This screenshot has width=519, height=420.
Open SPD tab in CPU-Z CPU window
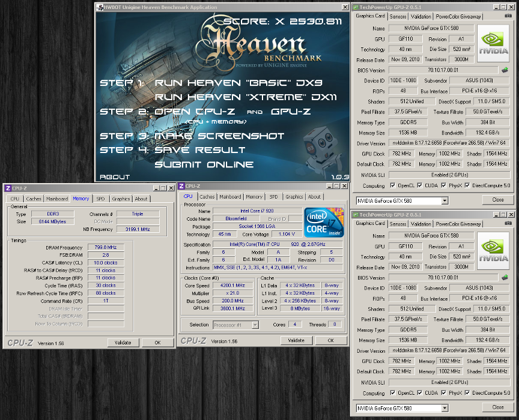point(273,196)
